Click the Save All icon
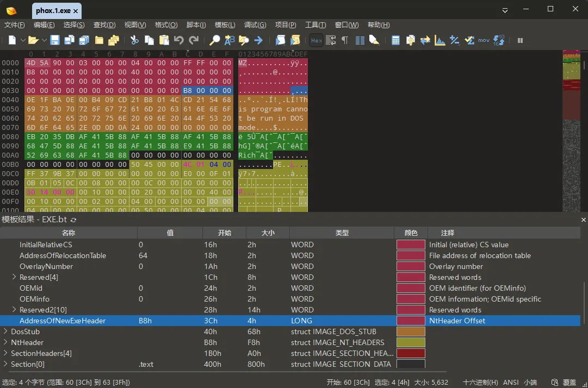Screen dimensions: 588x388 pos(84,40)
